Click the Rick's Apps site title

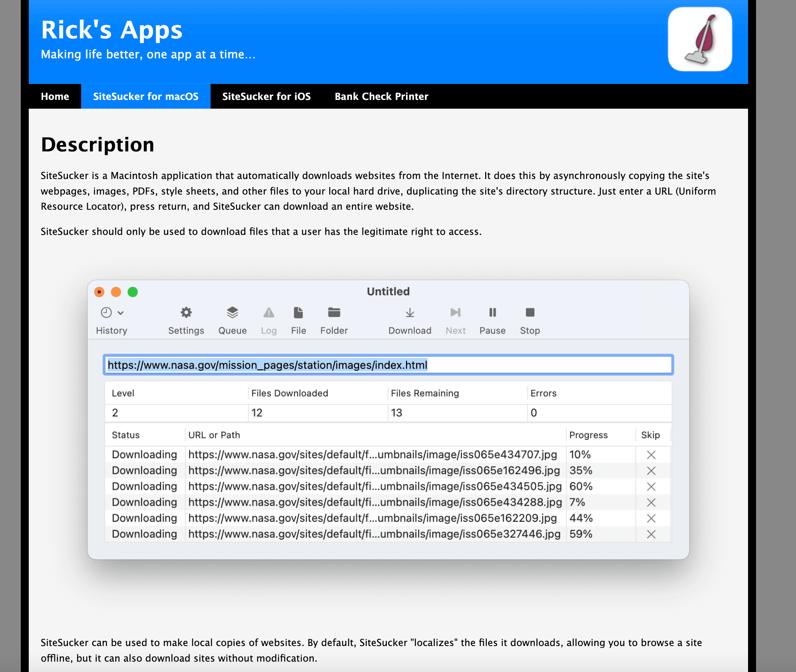(x=111, y=30)
